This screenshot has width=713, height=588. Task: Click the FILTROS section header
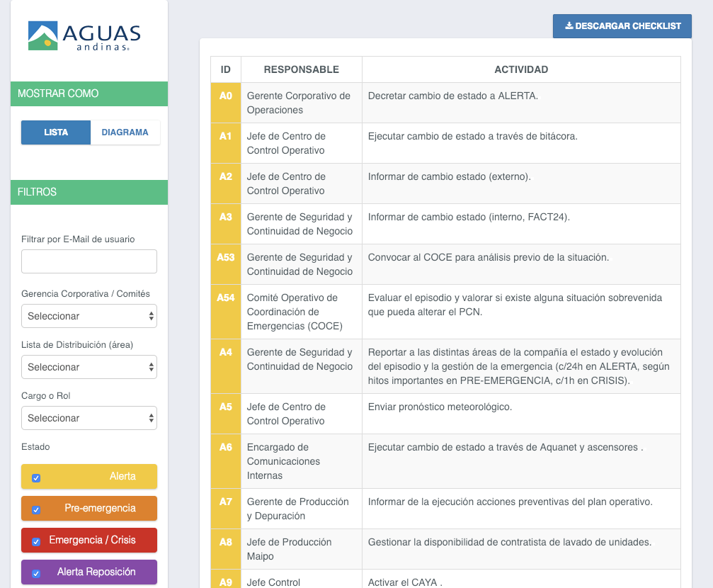click(x=89, y=192)
